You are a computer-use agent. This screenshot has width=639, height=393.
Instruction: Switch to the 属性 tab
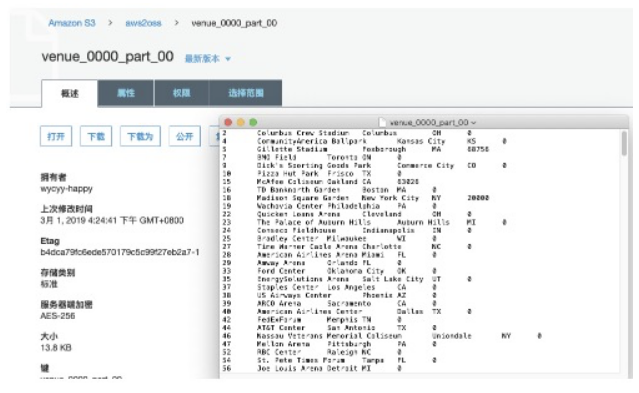[x=126, y=93]
